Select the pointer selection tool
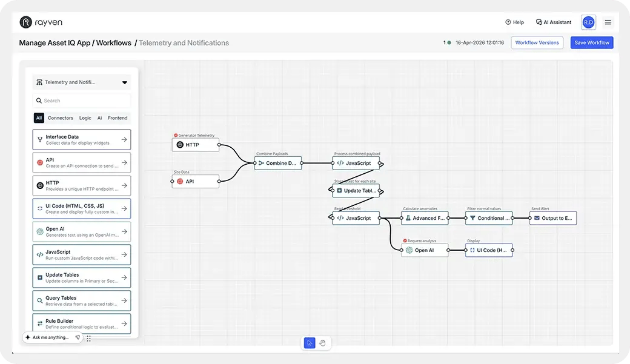 pyautogui.click(x=309, y=342)
